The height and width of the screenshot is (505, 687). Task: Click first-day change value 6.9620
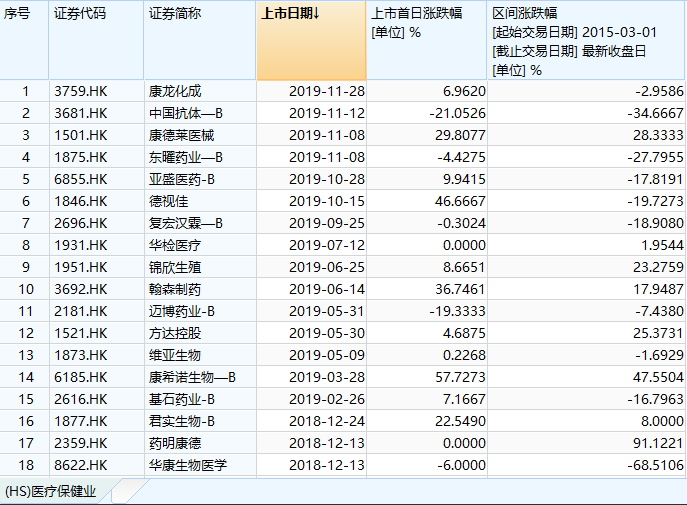(x=464, y=91)
